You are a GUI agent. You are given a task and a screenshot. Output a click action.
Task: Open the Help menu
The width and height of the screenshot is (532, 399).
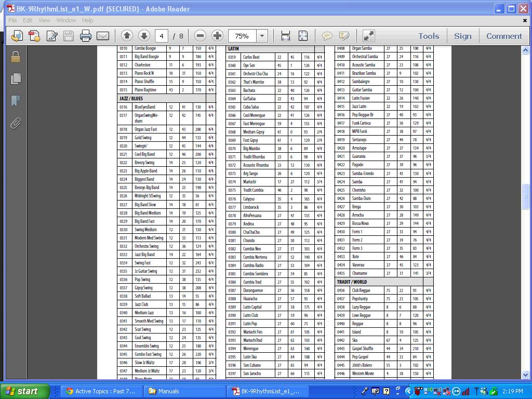87,20
